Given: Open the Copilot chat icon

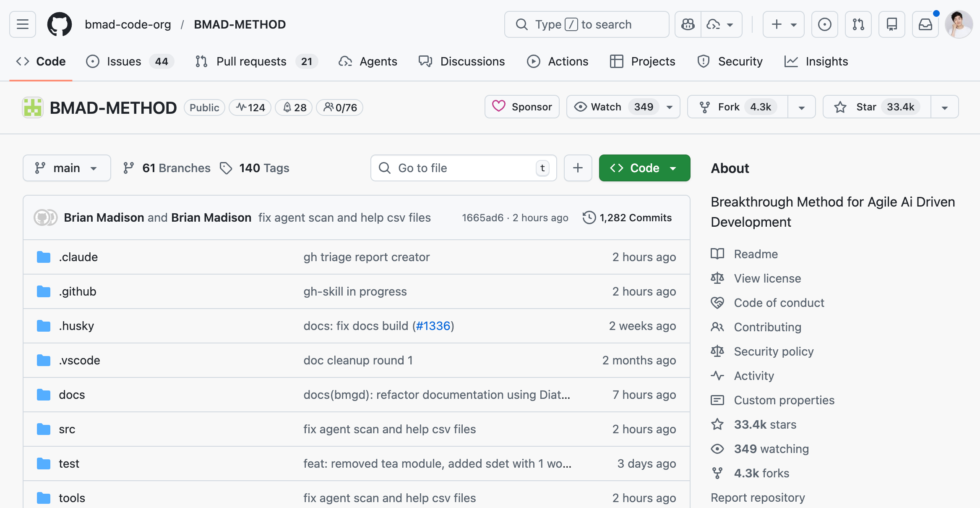Looking at the screenshot, I should point(688,24).
